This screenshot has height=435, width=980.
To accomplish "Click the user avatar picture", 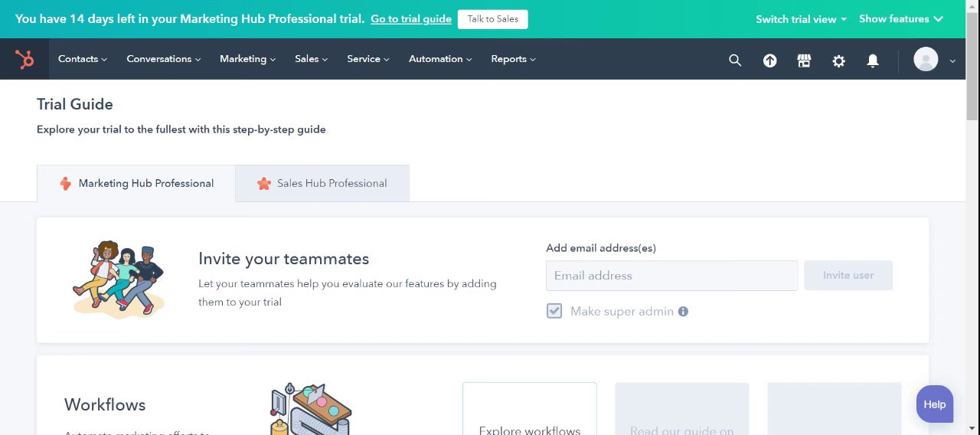I will 926,59.
